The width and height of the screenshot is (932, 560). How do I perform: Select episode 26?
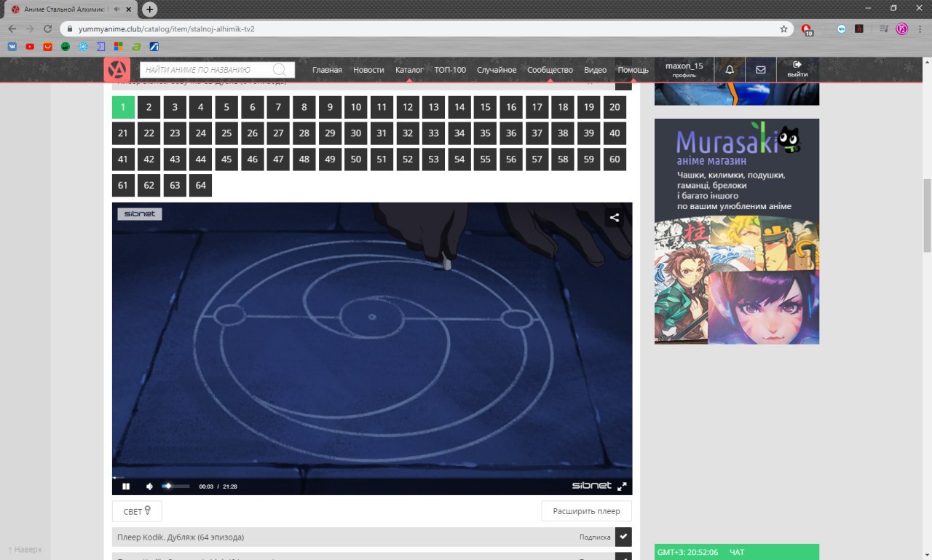coord(253,133)
